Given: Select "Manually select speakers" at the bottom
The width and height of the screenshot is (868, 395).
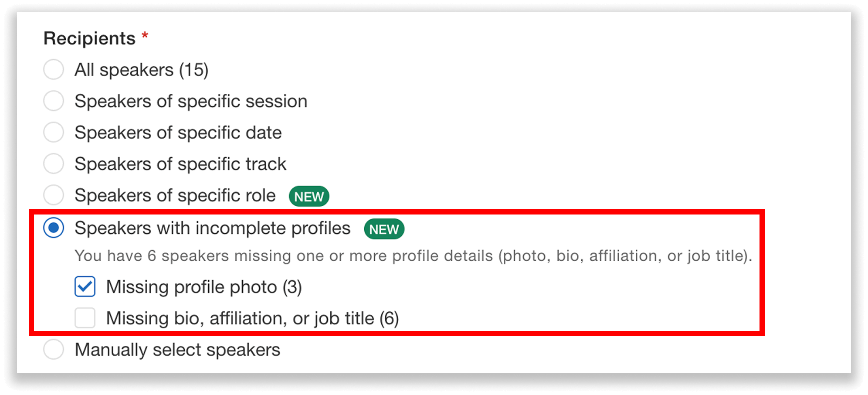Looking at the screenshot, I should pyautogui.click(x=53, y=349).
